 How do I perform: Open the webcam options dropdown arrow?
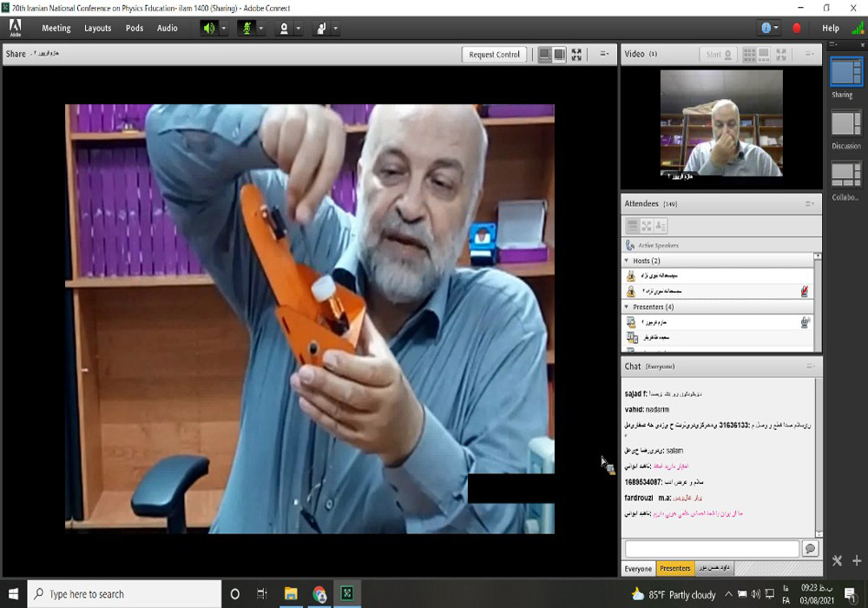tap(298, 28)
